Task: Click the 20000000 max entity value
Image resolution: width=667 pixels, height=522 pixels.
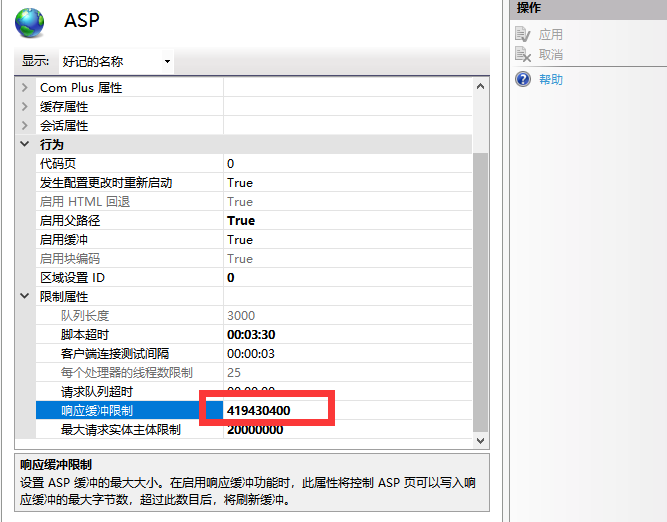Action: coord(255,430)
